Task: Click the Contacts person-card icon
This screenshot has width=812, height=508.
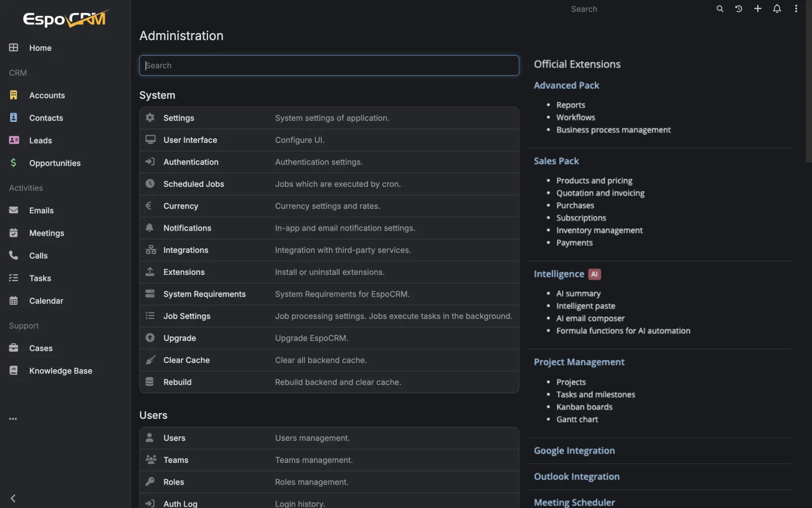Action: [x=14, y=117]
